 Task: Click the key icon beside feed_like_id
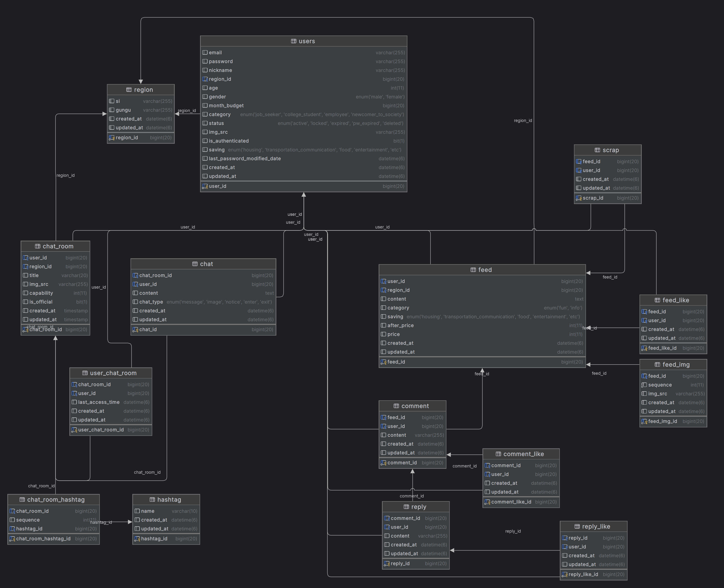point(644,348)
